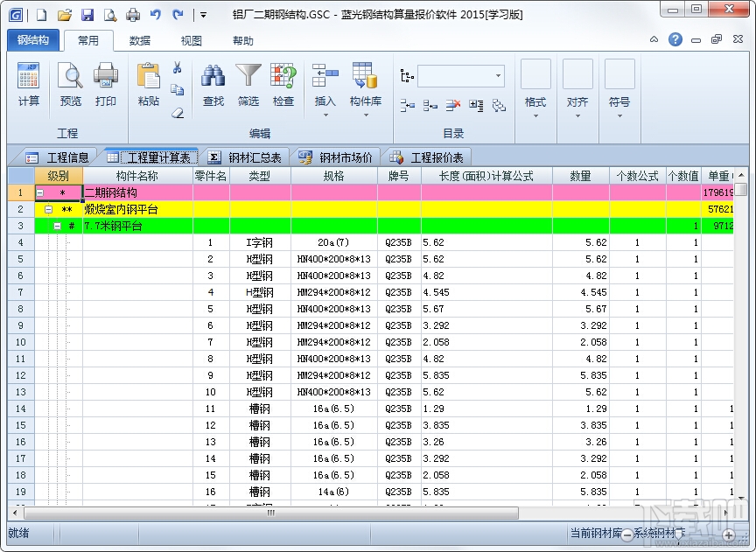Click the directory tree structure icon
Screen dimensions: 756x552
407,76
